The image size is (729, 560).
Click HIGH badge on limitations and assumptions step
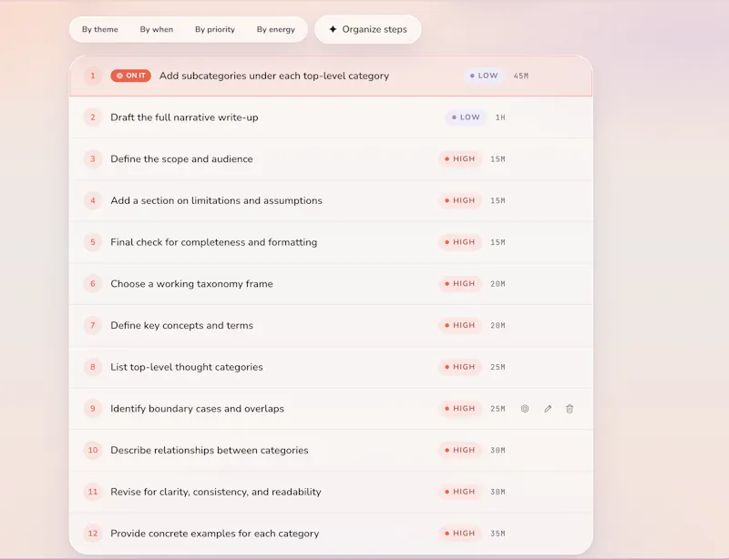(x=460, y=200)
